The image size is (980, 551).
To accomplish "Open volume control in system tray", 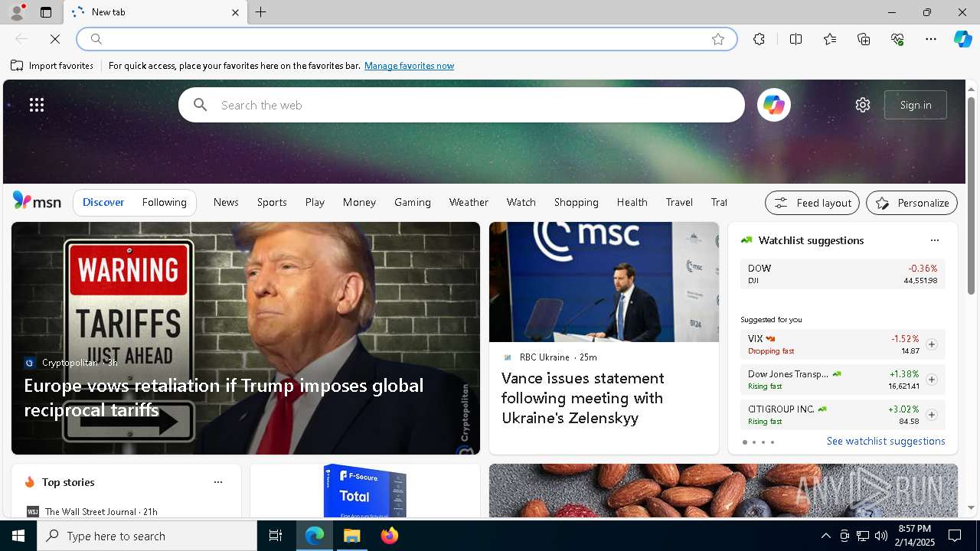I will [880, 536].
